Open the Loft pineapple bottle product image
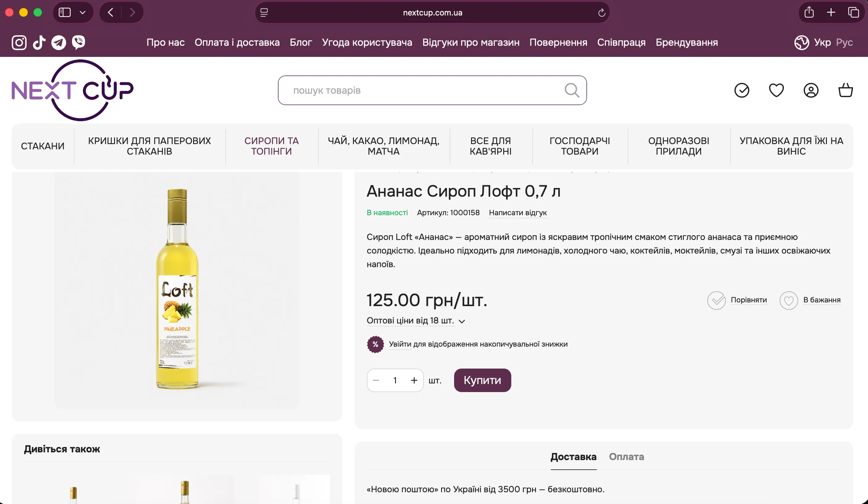The image size is (868, 504). point(177,290)
